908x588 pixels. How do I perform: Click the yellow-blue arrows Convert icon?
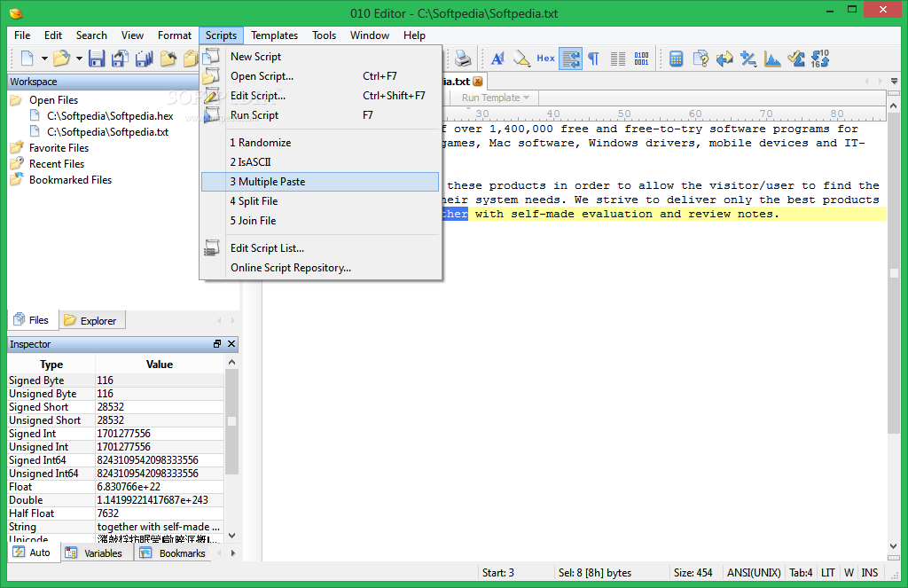tap(724, 59)
